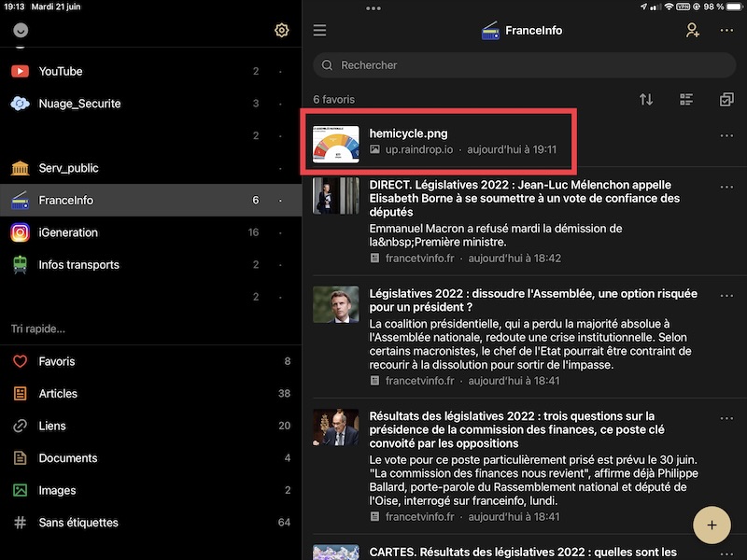Image resolution: width=747 pixels, height=560 pixels.
Task: Open the settings gear icon
Action: pyautogui.click(x=282, y=30)
